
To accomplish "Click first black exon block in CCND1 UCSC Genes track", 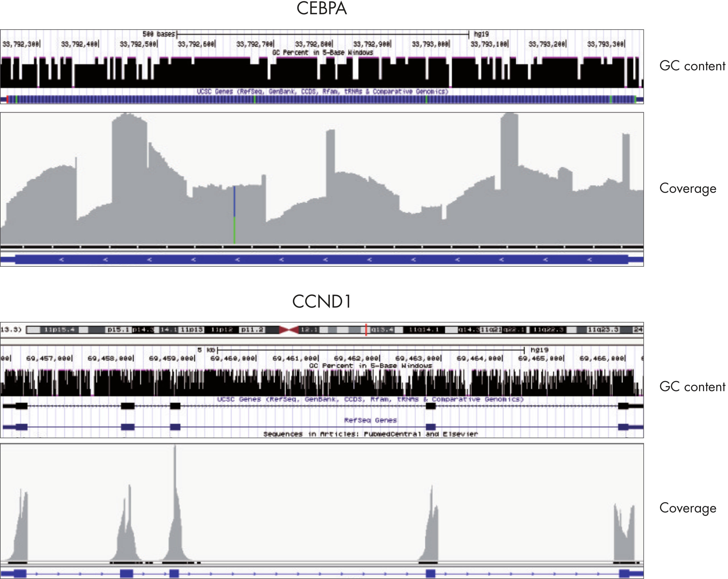I will [21, 406].
